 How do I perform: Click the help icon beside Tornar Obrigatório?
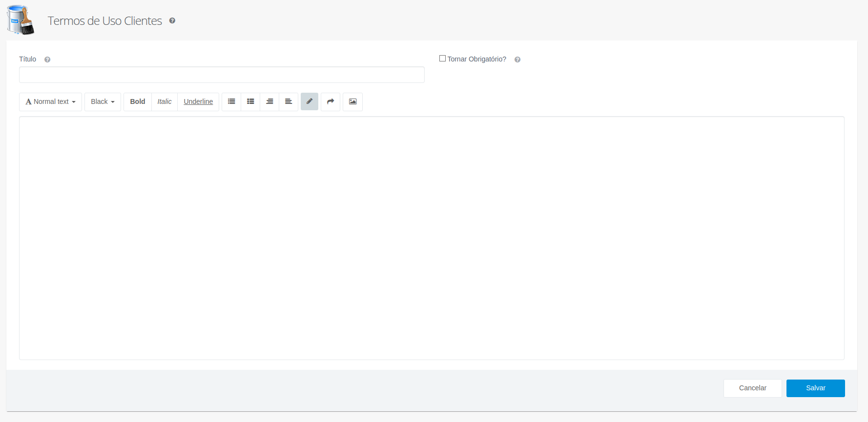517,60
